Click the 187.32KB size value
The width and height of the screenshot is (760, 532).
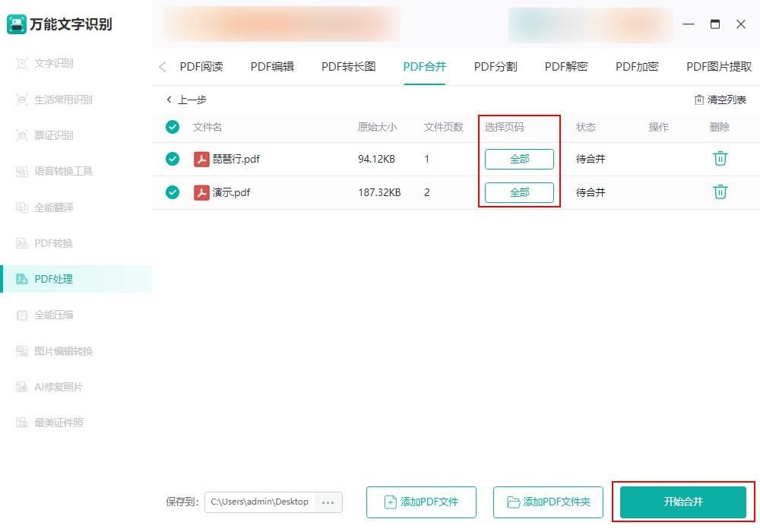point(379,192)
